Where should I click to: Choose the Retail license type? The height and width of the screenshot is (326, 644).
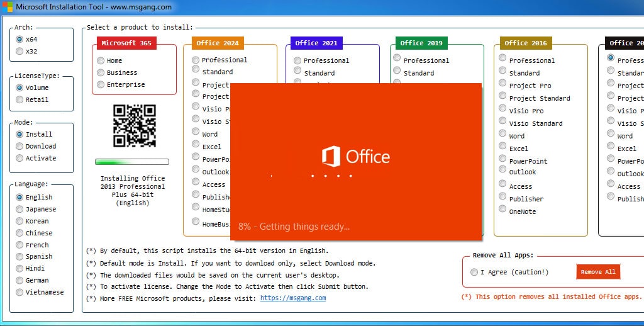click(x=19, y=99)
